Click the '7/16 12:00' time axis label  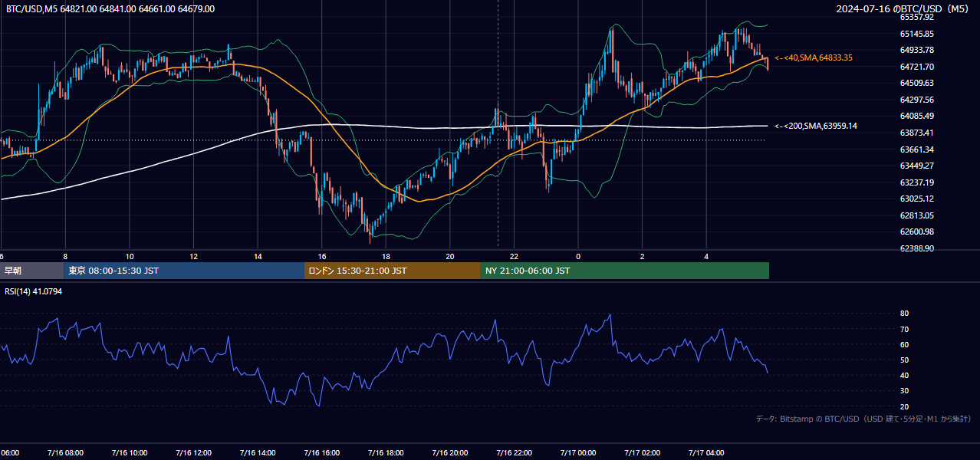pos(192,452)
